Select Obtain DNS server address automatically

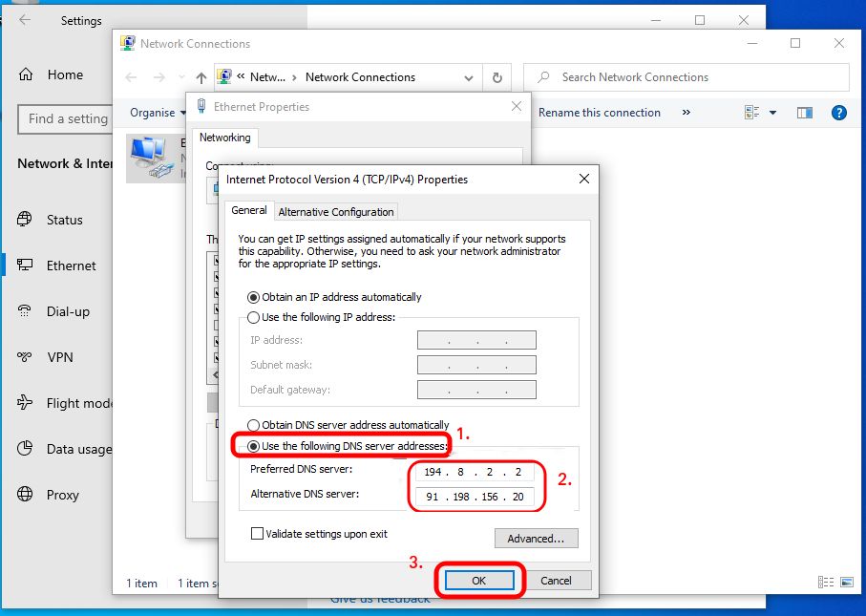[254, 425]
